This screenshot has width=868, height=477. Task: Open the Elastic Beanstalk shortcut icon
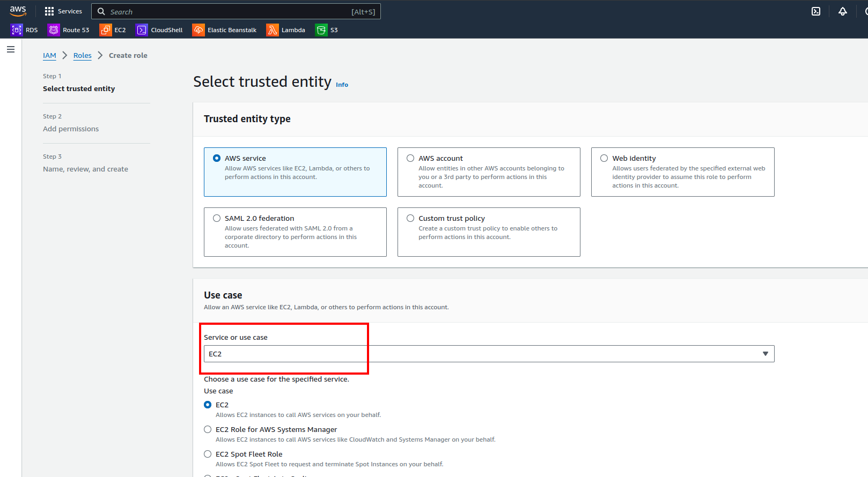click(198, 30)
